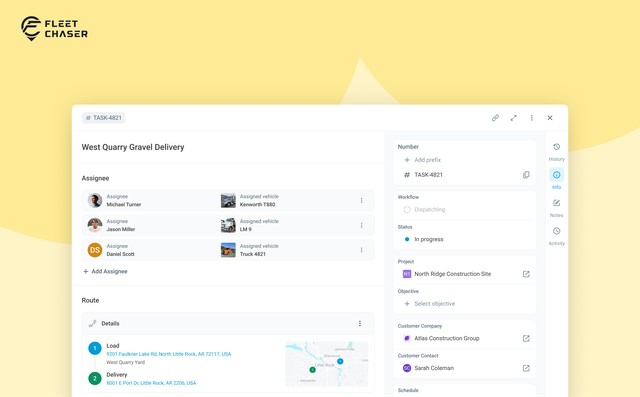This screenshot has height=397, width=640.
Task: Select the Dispatching workflow option
Action: 424,209
